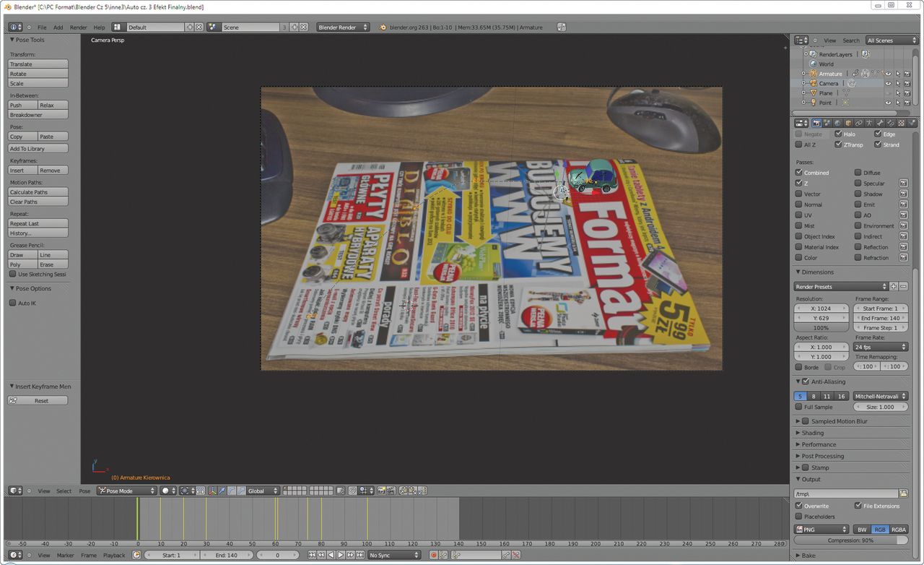Image resolution: width=924 pixels, height=565 pixels.
Task: Toggle selectability cursor for Plane
Action: coord(898,93)
